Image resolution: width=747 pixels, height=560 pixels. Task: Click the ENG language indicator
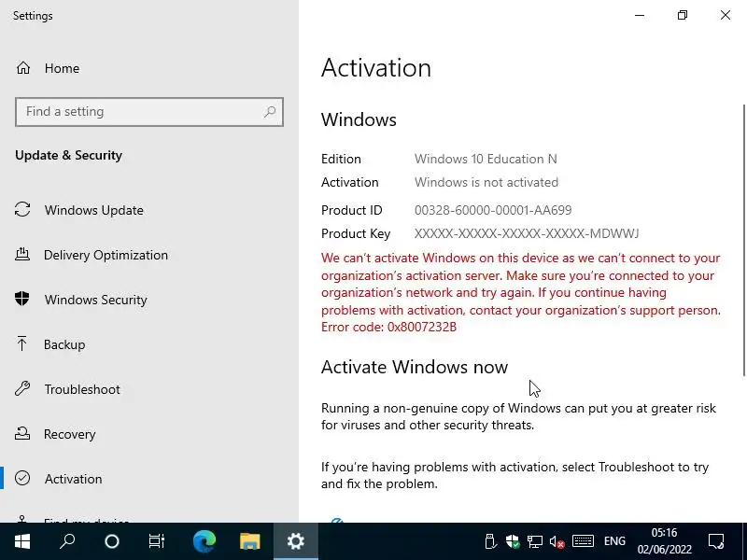coord(614,541)
